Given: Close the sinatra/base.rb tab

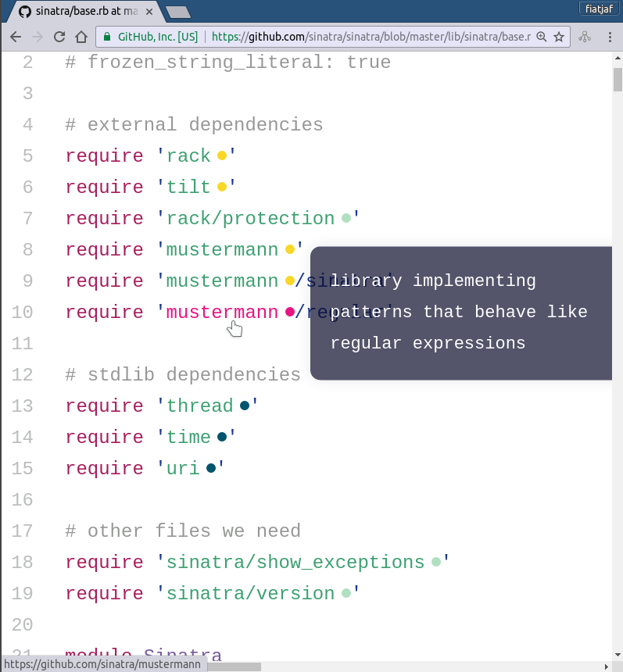Looking at the screenshot, I should [149, 12].
